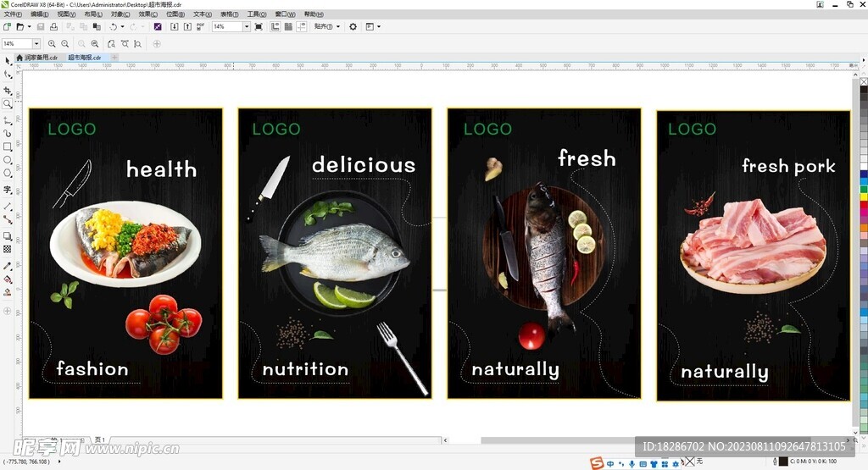The image size is (868, 470).
Task: Pick the Eyedropper tool
Action: [8, 265]
